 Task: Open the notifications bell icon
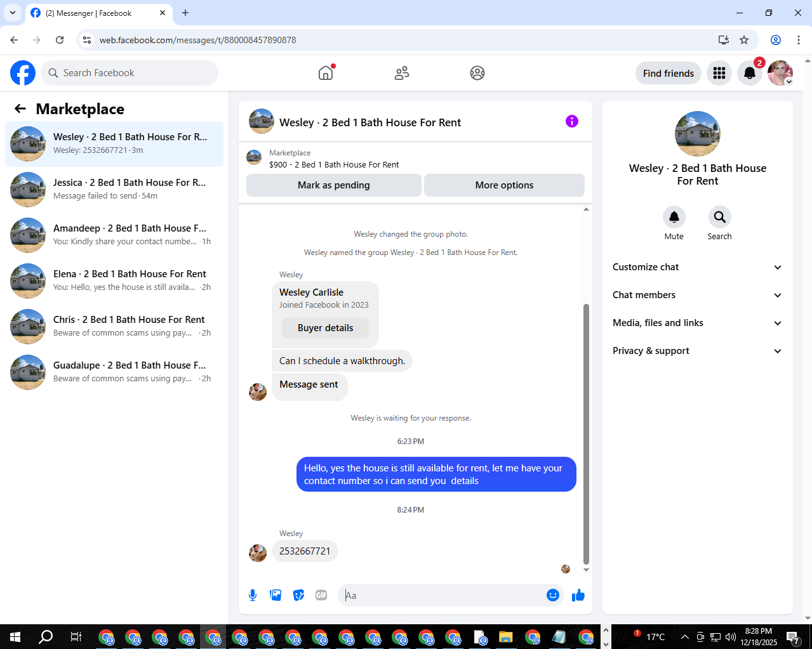click(750, 73)
